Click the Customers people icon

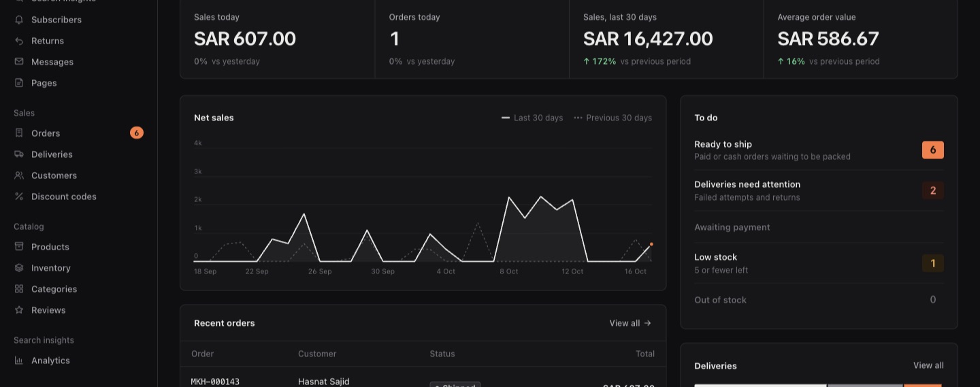click(19, 175)
